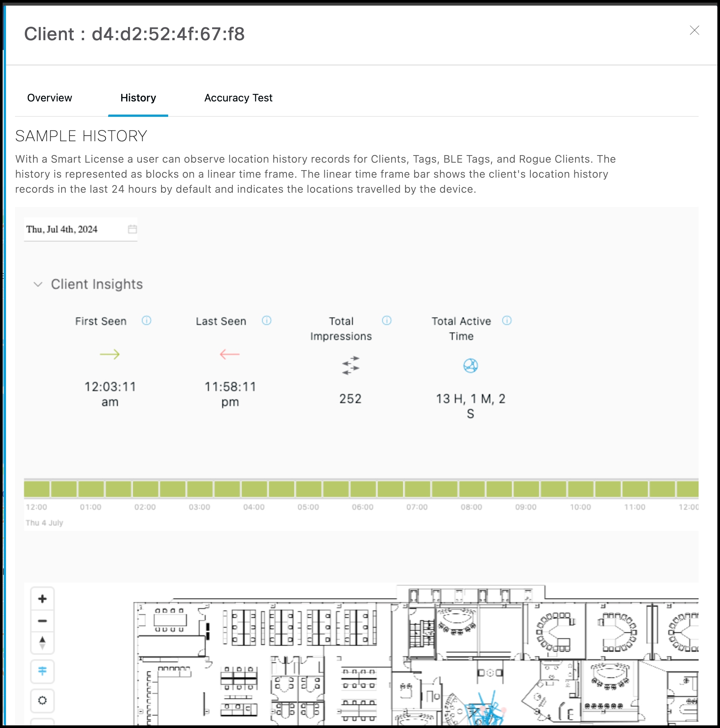
Task: Zoom in on the floor map
Action: pyautogui.click(x=42, y=599)
